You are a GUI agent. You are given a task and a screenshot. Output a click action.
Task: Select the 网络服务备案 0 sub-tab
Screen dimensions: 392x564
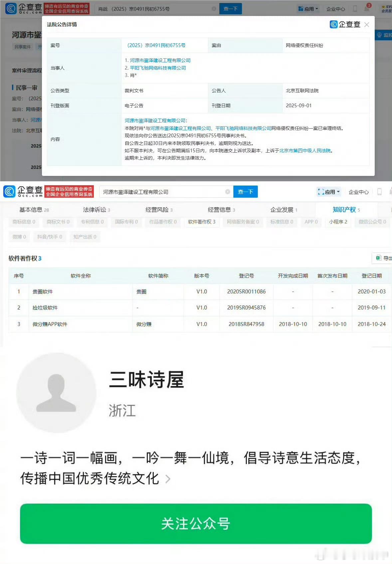[243, 222]
